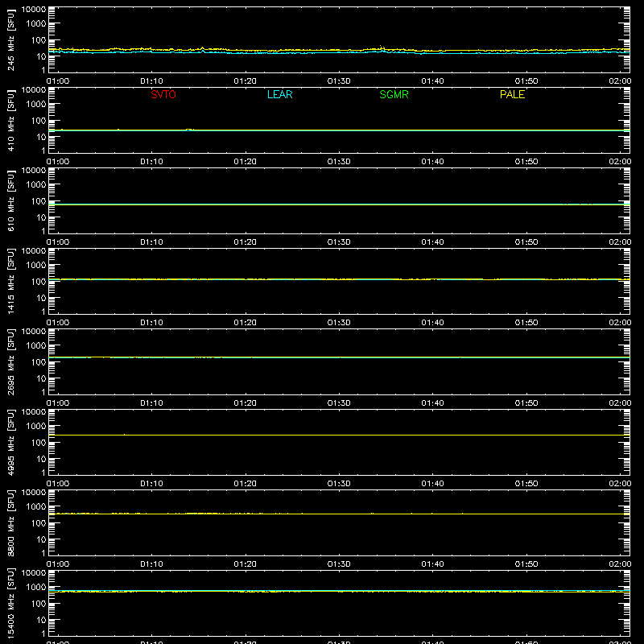644x644 pixels.
Task: Click the yellow PALE station label
Action: point(512,94)
